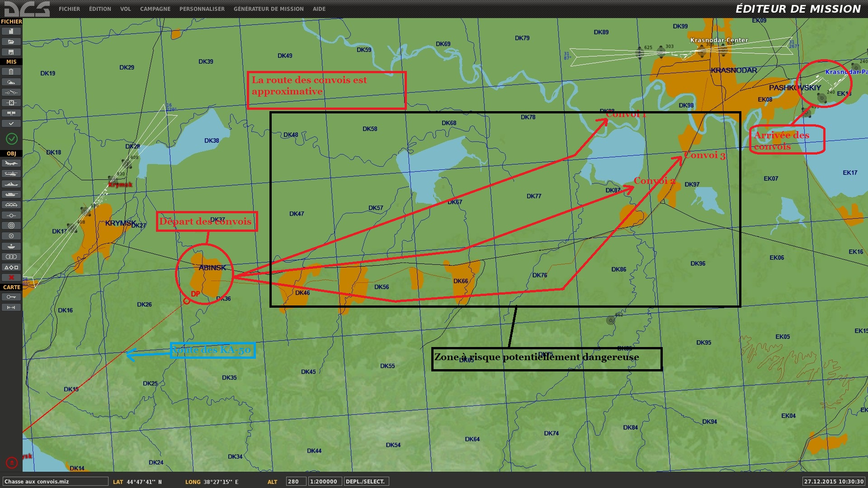Viewport: 868px width, 488px height.
Task: Click the mission filename field 'Chasse aux convois.miz'
Action: [x=56, y=482]
